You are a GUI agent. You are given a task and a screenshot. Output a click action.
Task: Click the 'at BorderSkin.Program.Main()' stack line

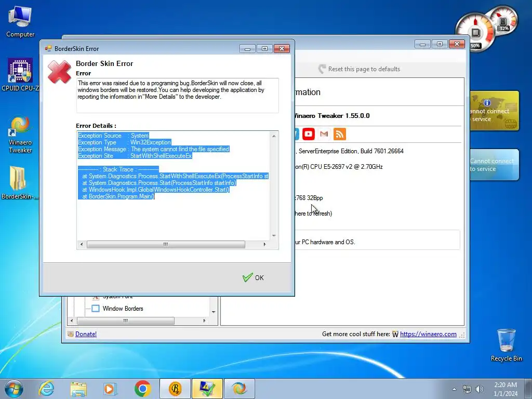[x=118, y=196]
